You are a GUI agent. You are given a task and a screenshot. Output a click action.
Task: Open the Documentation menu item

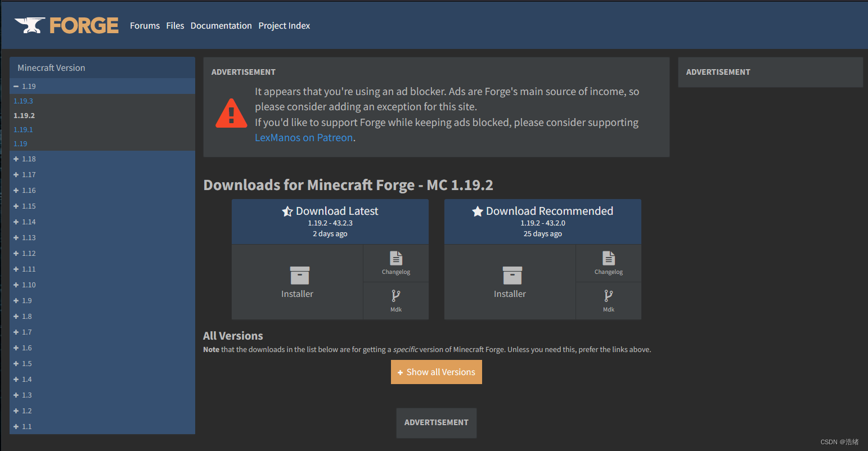coord(221,26)
